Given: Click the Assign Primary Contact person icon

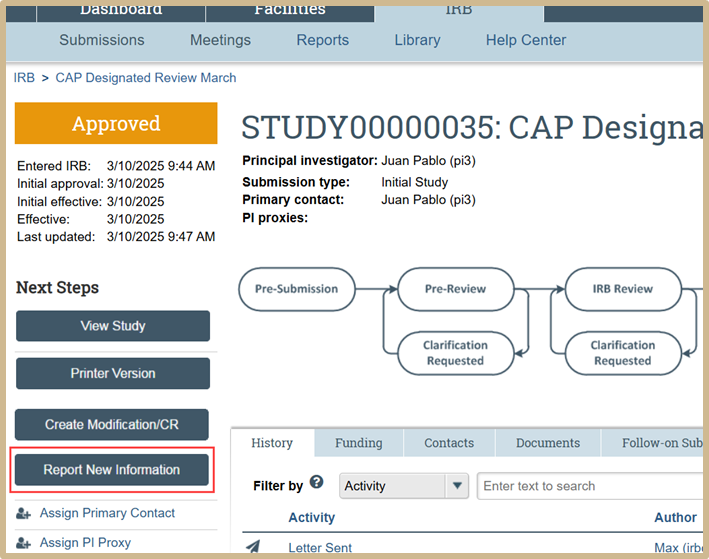Looking at the screenshot, I should point(24,514).
